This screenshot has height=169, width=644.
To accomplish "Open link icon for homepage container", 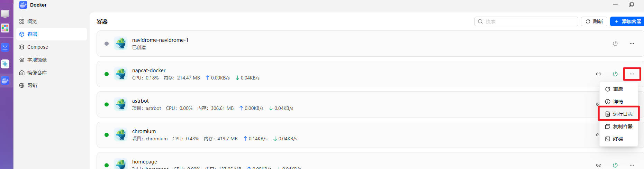I will pyautogui.click(x=598, y=165).
